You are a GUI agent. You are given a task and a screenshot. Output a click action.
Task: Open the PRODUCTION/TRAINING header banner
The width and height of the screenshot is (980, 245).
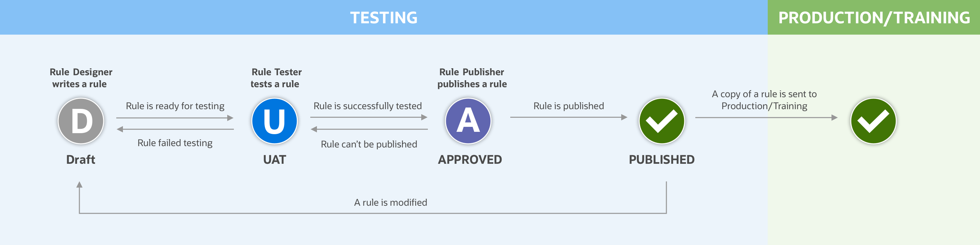coord(874,17)
